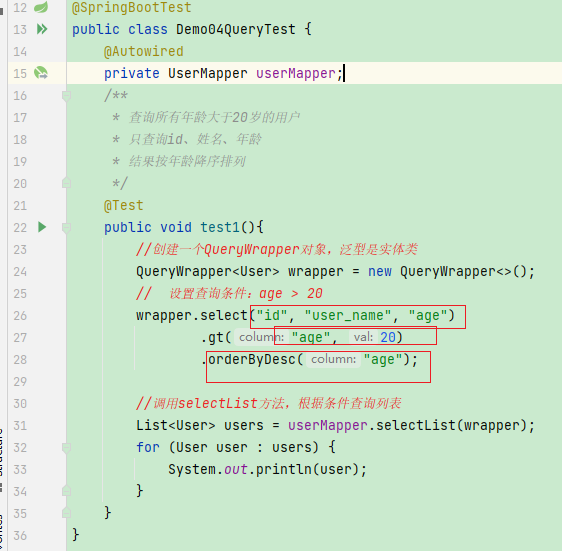Click the "id" string in select call
The height and width of the screenshot is (551, 562).
click(272, 316)
